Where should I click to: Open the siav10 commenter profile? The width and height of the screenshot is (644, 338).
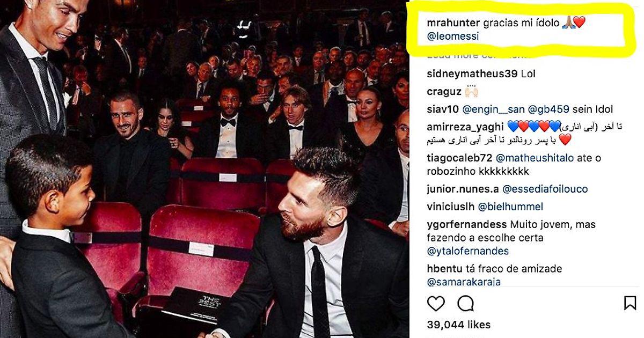point(443,109)
